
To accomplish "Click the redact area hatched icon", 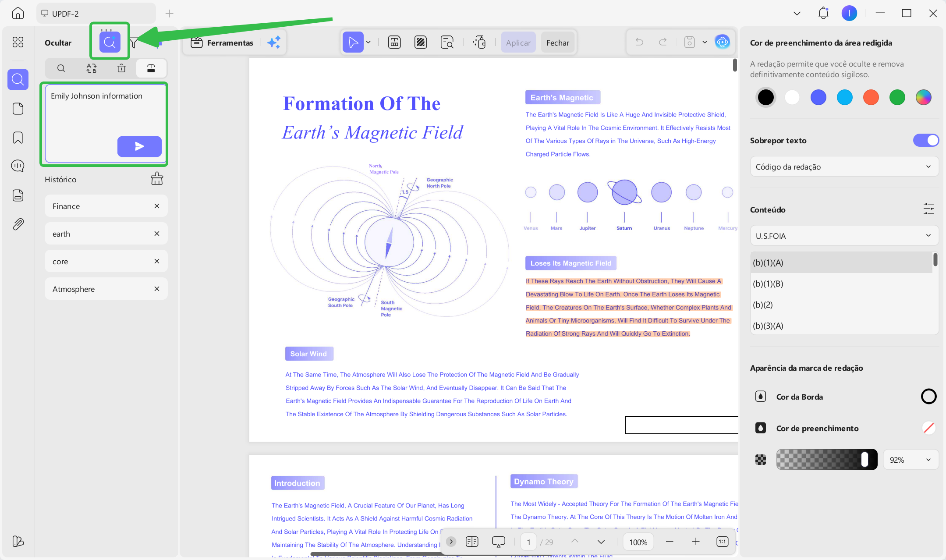I will click(x=421, y=43).
